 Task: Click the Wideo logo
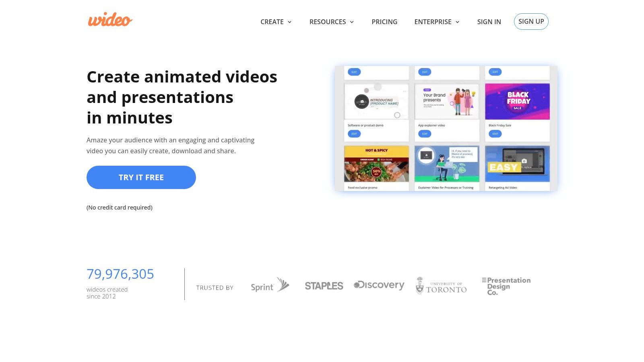click(109, 20)
